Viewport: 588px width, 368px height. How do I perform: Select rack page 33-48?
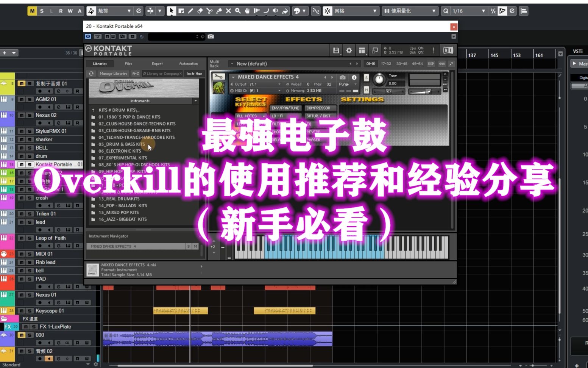pos(401,64)
